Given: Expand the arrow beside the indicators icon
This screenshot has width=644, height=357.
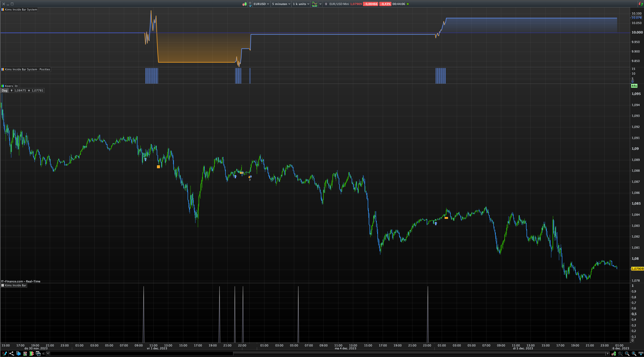Looking at the screenshot, I should (320, 4).
